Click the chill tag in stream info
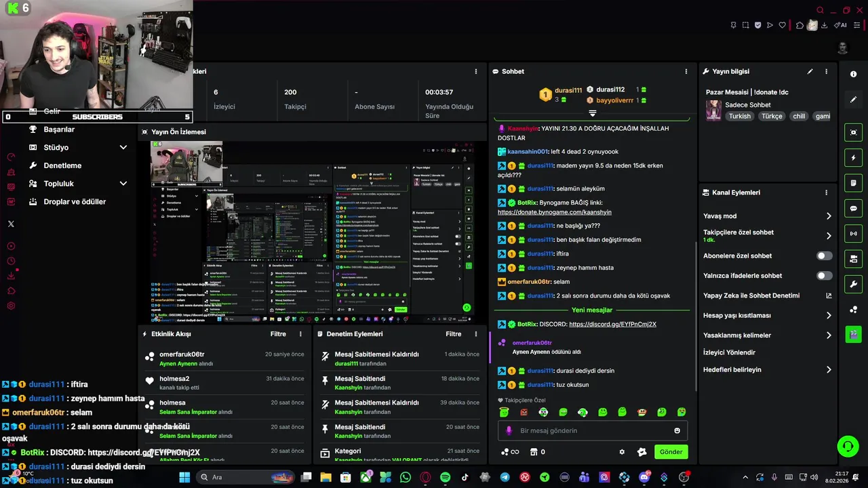The image size is (868, 488). pyautogui.click(x=799, y=117)
